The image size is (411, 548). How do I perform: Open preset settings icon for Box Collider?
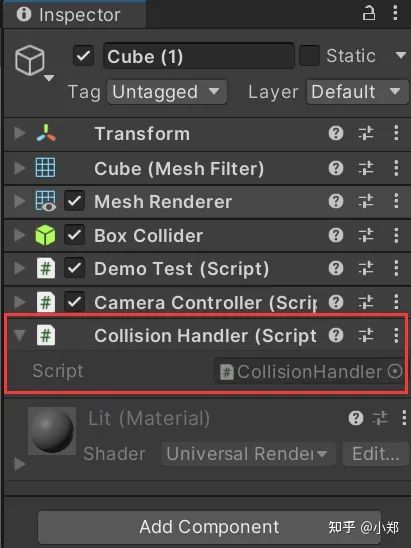(366, 235)
